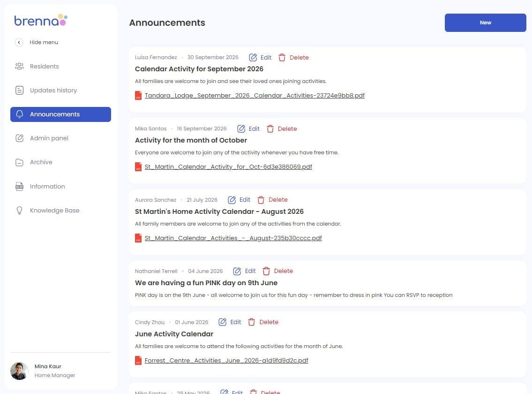Image resolution: width=532 pixels, height=394 pixels.
Task: Open Tandara_Lodge_September_2026 PDF link
Action: click(255, 95)
